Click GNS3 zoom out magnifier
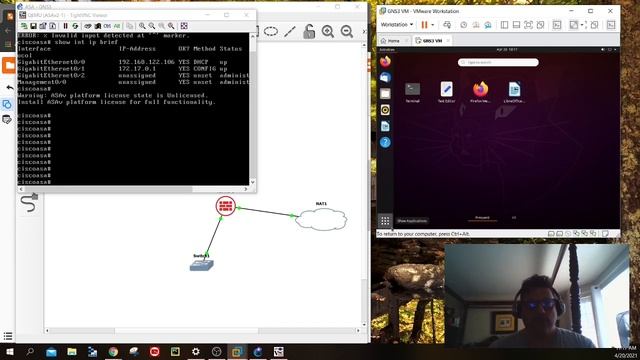640x360 pixels. coord(347,31)
